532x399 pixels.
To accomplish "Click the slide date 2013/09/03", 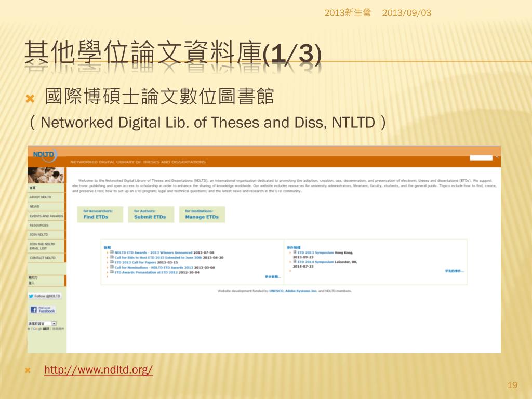I will (406, 13).
